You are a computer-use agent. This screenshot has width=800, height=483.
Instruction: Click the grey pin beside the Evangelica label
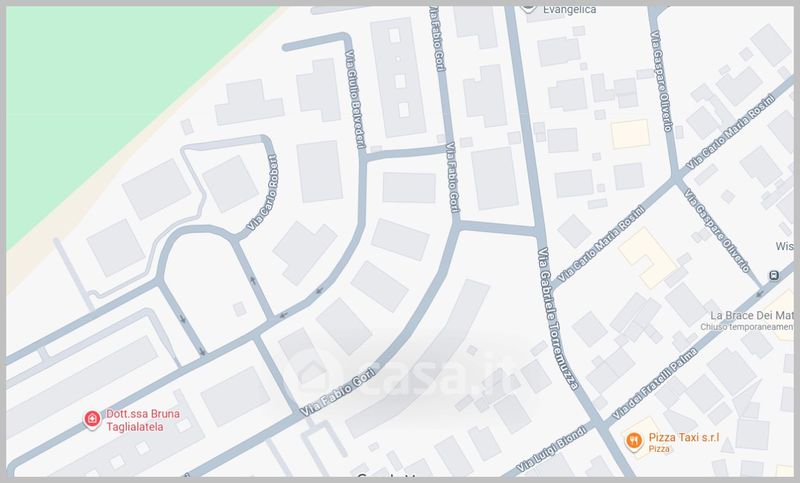point(529,9)
